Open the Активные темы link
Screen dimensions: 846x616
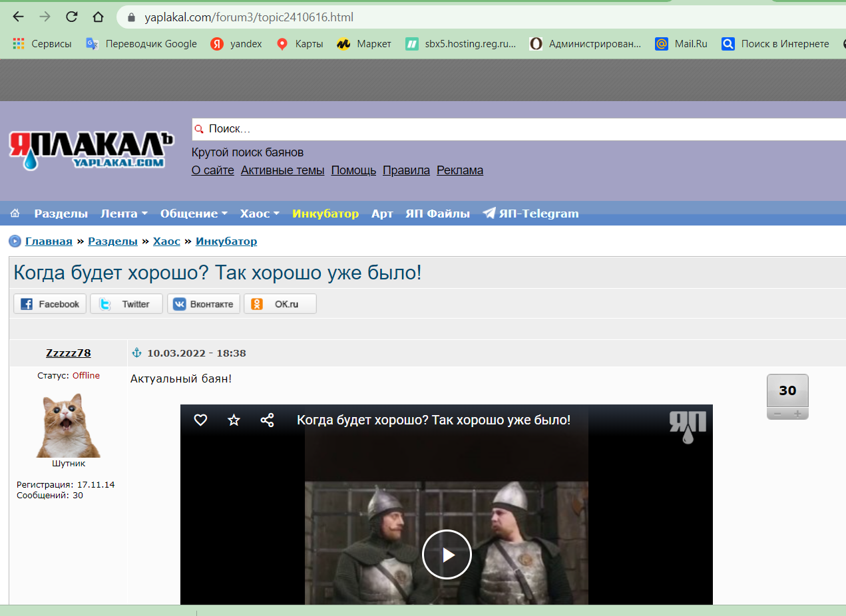[x=283, y=170]
